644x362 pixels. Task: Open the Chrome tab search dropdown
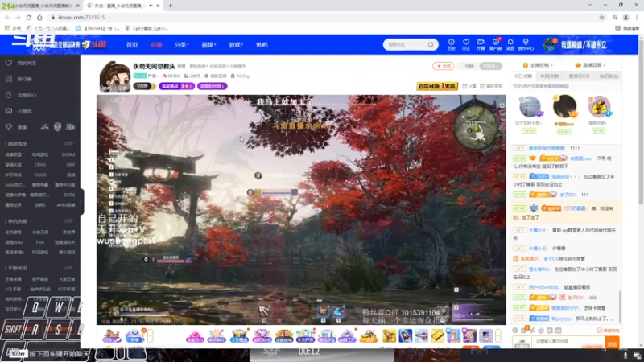point(590,6)
